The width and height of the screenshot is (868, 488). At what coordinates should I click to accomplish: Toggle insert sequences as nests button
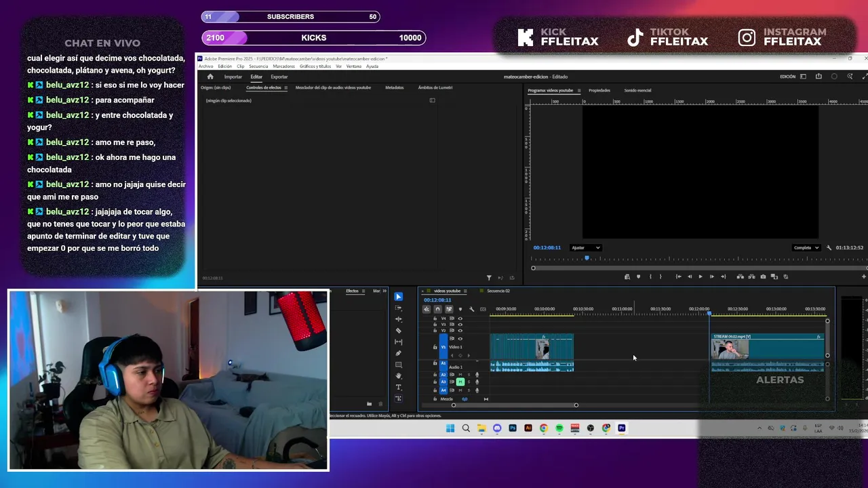tap(427, 309)
